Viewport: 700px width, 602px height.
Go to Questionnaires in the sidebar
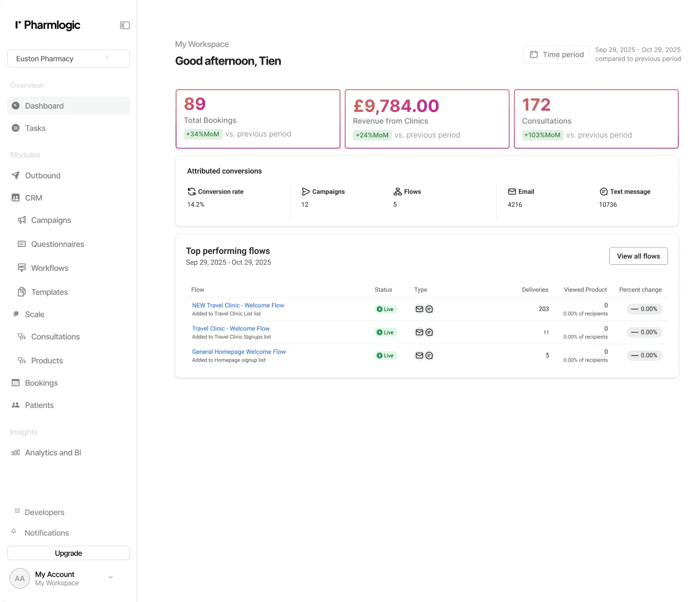[58, 244]
